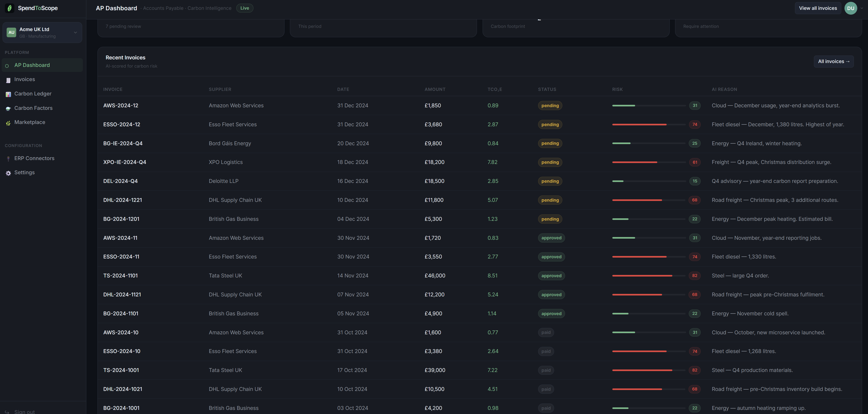Image resolution: width=868 pixels, height=414 pixels.
Task: Click supplier Bord Gáis Energy
Action: [x=230, y=143]
